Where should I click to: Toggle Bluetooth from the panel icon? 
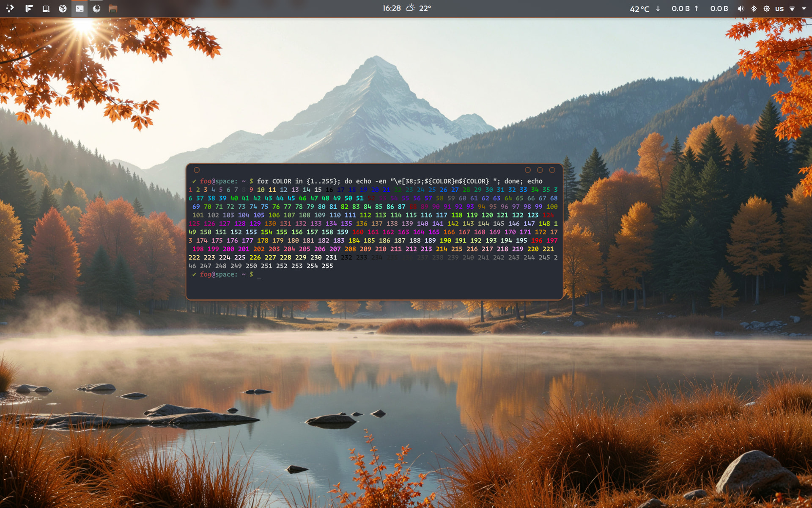pos(754,8)
